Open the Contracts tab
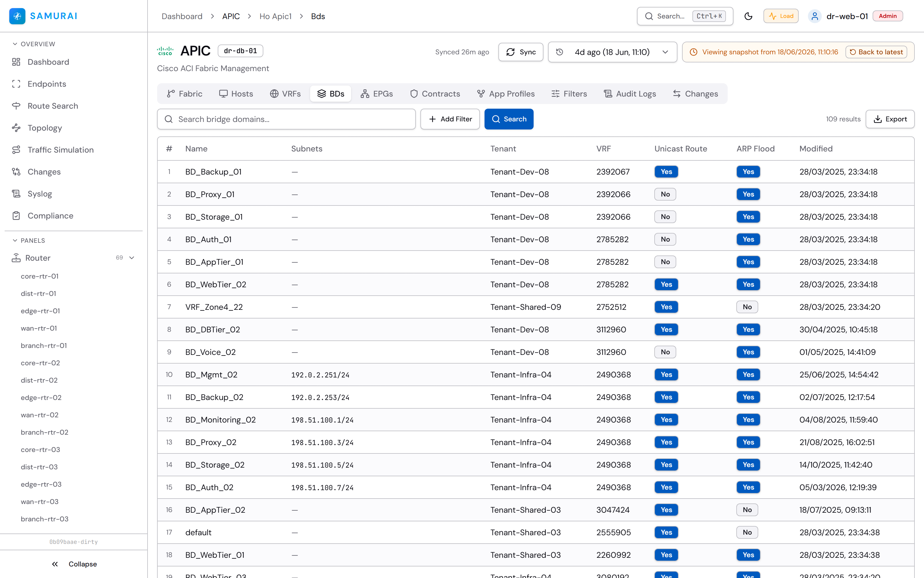The height and width of the screenshot is (578, 924). pyautogui.click(x=435, y=94)
